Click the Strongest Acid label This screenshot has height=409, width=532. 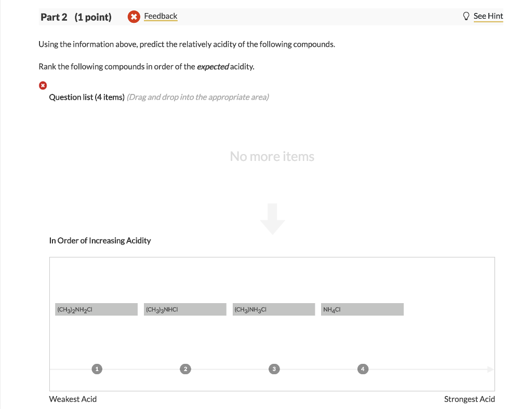pos(469,399)
